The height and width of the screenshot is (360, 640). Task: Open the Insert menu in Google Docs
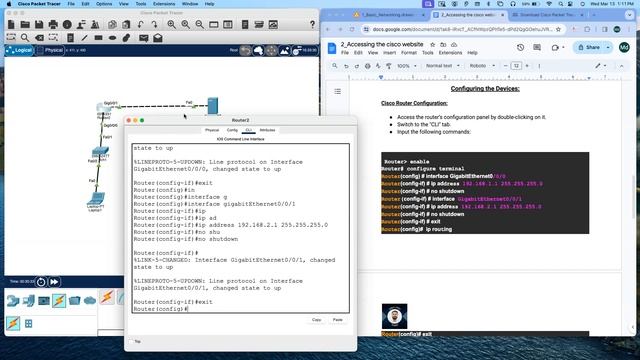tap(389, 53)
